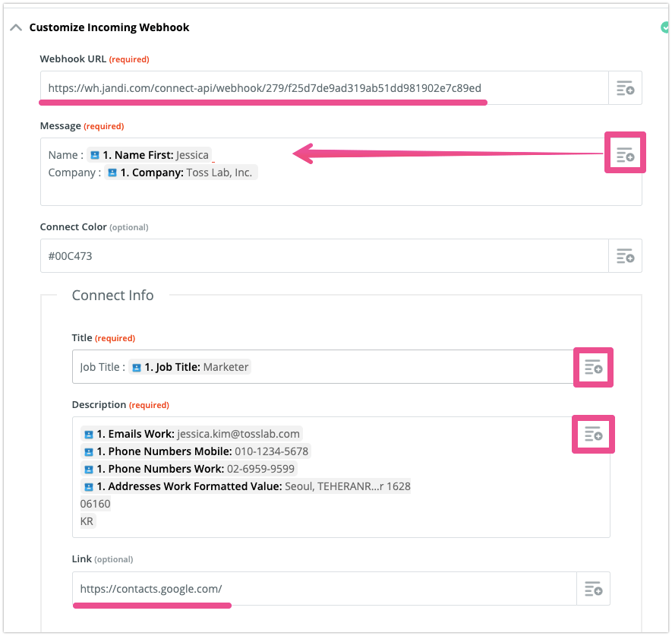Click green checkmark status icon in header
672x636 pixels.
click(x=666, y=27)
